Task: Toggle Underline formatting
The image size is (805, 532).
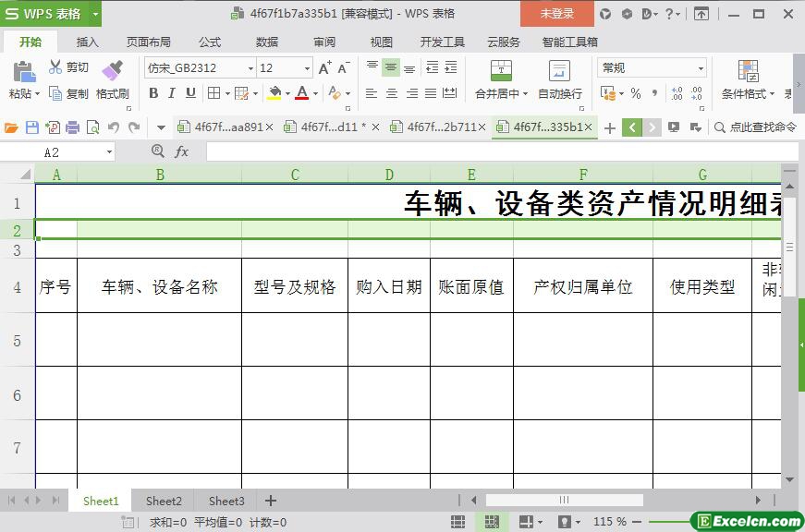Action: (x=190, y=92)
